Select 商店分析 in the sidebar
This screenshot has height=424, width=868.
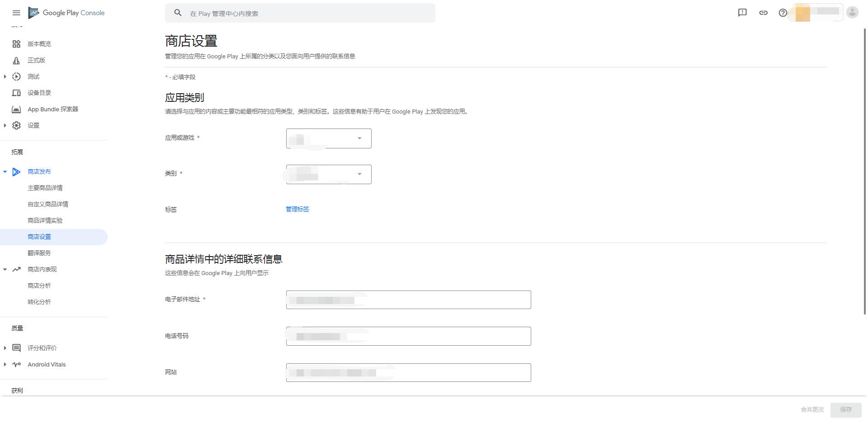pos(39,286)
